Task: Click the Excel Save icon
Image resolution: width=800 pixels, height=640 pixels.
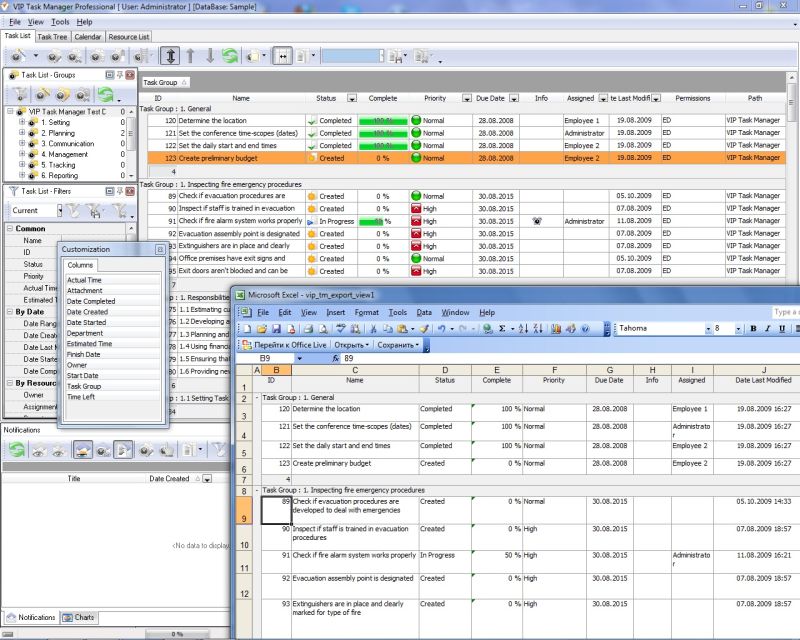Action: (x=277, y=329)
